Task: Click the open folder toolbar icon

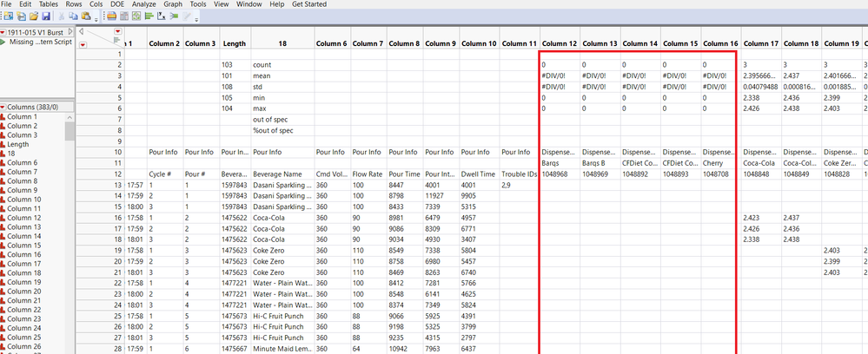Action: click(x=33, y=16)
